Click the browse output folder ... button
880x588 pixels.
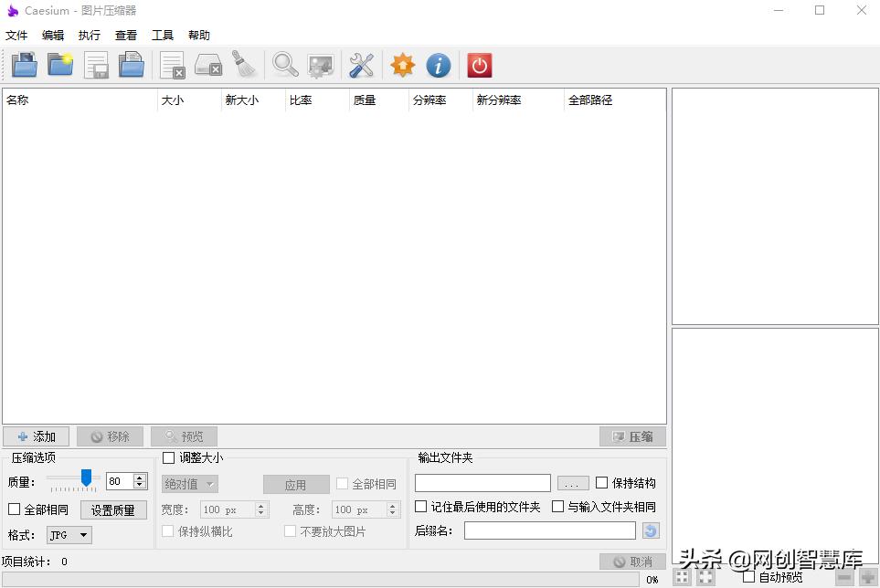pyautogui.click(x=573, y=483)
